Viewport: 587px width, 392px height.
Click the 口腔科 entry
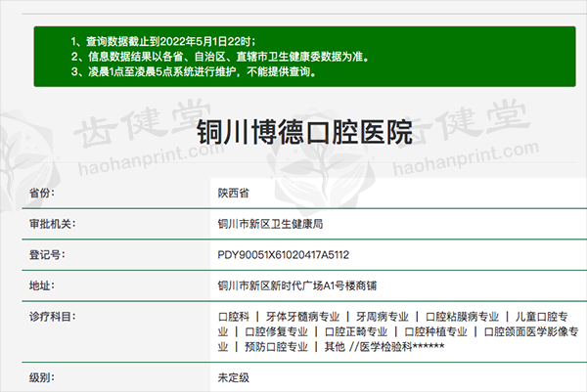tap(234, 317)
